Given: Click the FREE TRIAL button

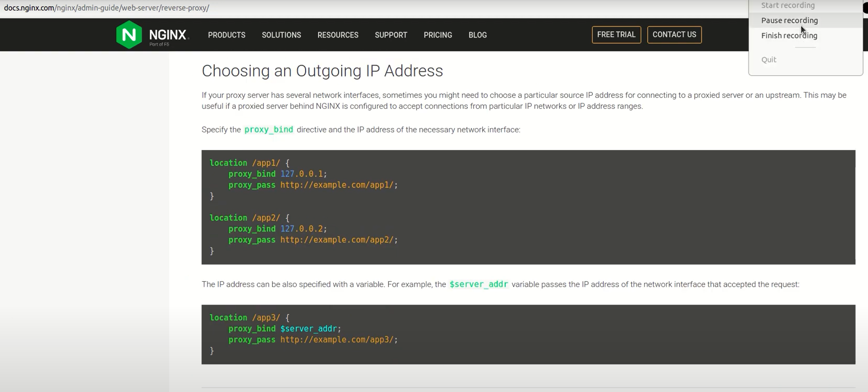Looking at the screenshot, I should 616,34.
